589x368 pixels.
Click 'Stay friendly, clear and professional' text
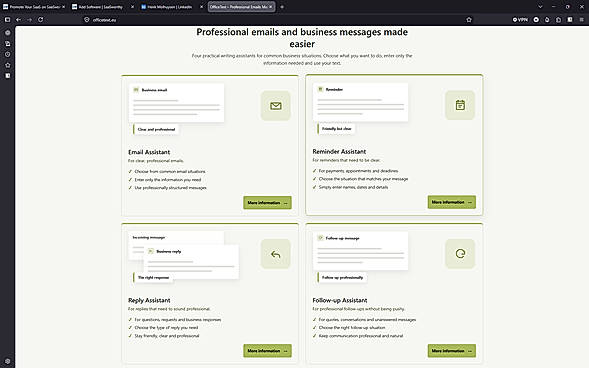pos(167,336)
